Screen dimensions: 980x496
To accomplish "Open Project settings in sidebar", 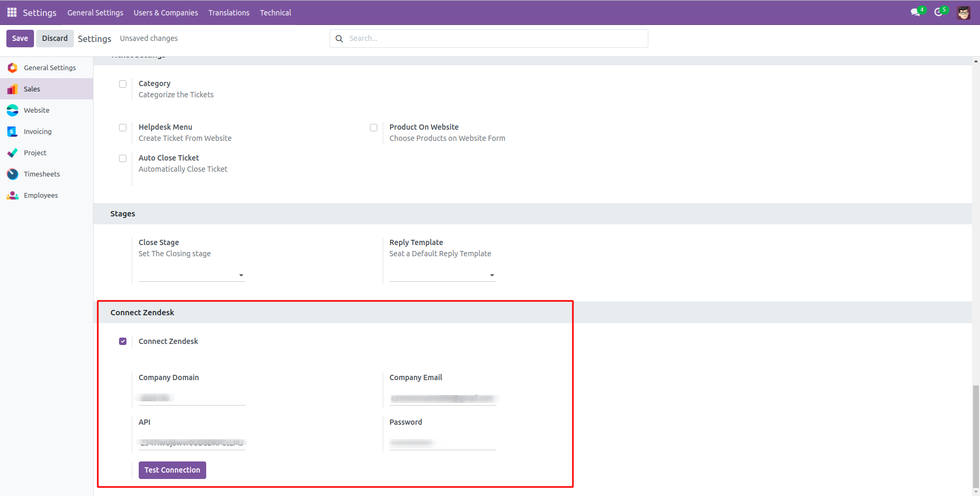I will pos(47,153).
